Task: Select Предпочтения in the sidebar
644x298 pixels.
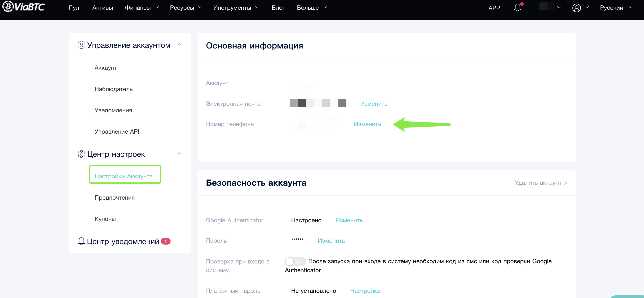Action: click(115, 197)
